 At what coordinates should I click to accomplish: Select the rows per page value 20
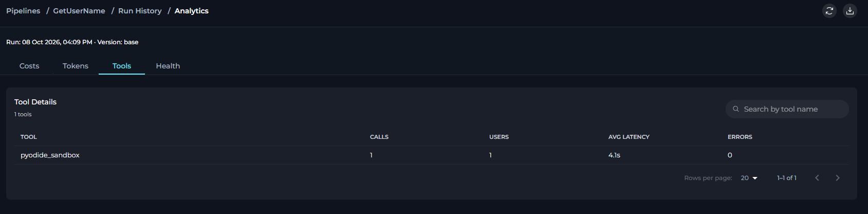pos(745,178)
